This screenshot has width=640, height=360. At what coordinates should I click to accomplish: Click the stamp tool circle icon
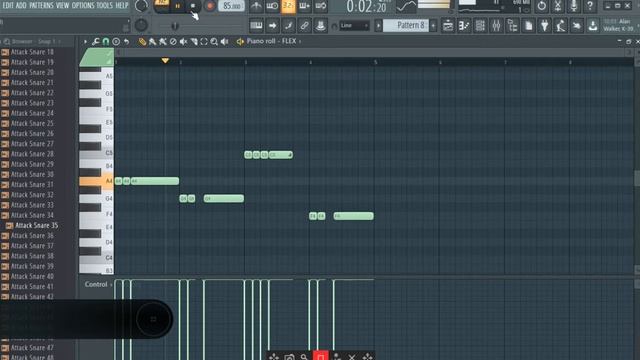click(116, 41)
